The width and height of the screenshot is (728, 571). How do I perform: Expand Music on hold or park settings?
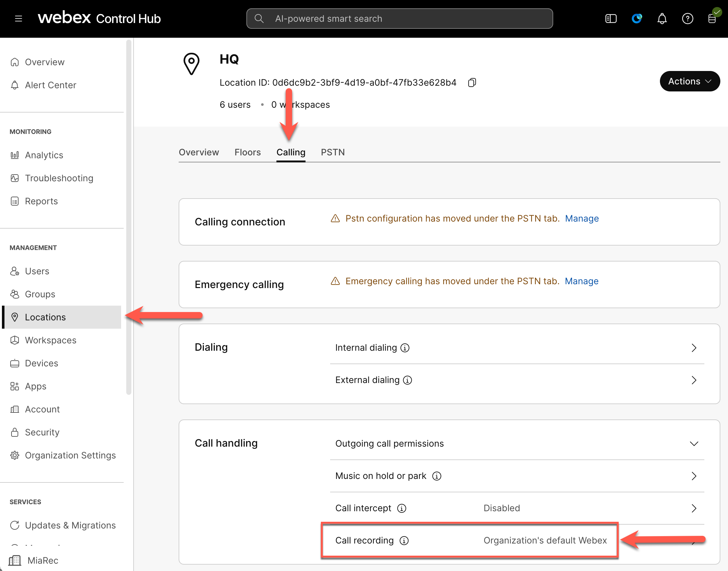point(694,476)
